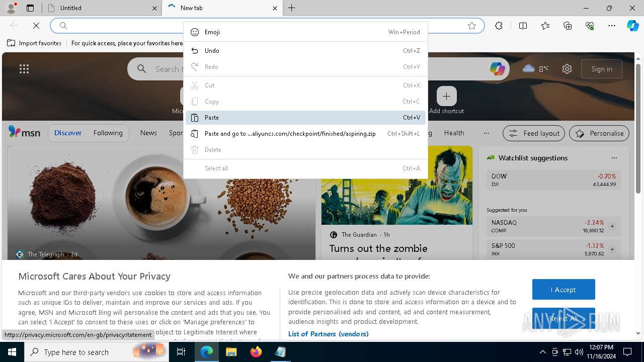The height and width of the screenshot is (362, 644).
Task: Launch Copilot sidebar icon
Action: pos(632,26)
